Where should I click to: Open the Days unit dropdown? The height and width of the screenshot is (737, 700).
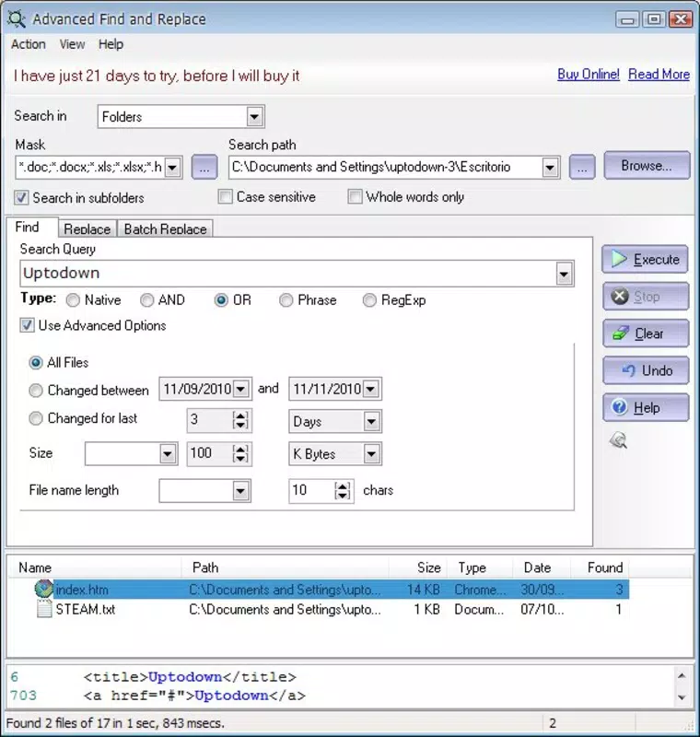click(x=371, y=422)
